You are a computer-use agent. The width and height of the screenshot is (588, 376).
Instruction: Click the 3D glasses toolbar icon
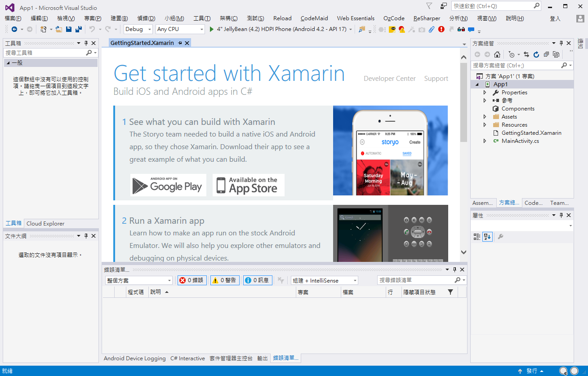461,29
